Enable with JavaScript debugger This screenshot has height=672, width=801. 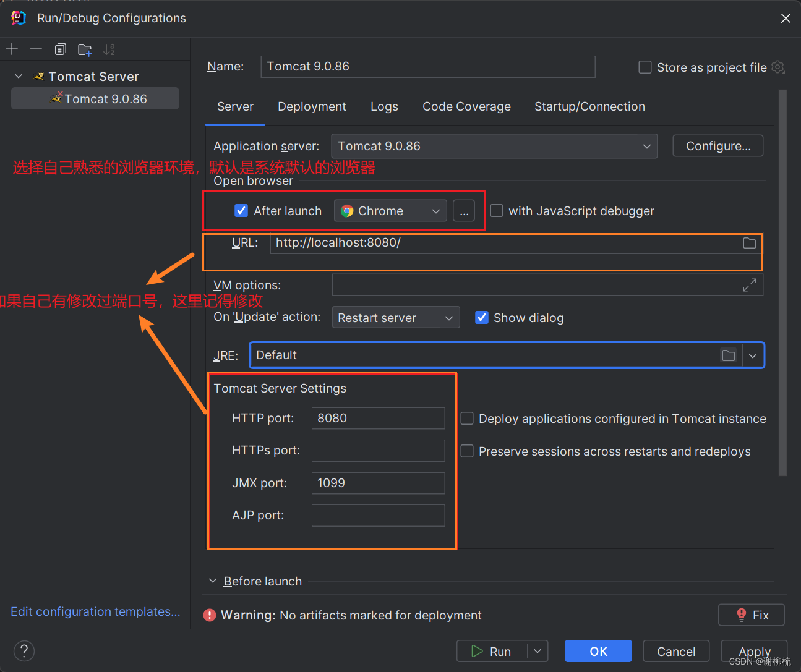tap(497, 210)
